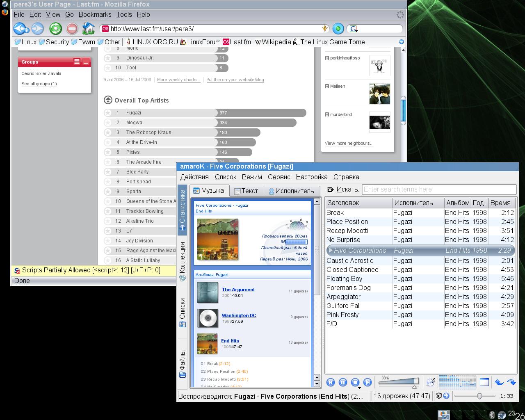
Task: Click the track position seek slider
Action: [x=475, y=396]
